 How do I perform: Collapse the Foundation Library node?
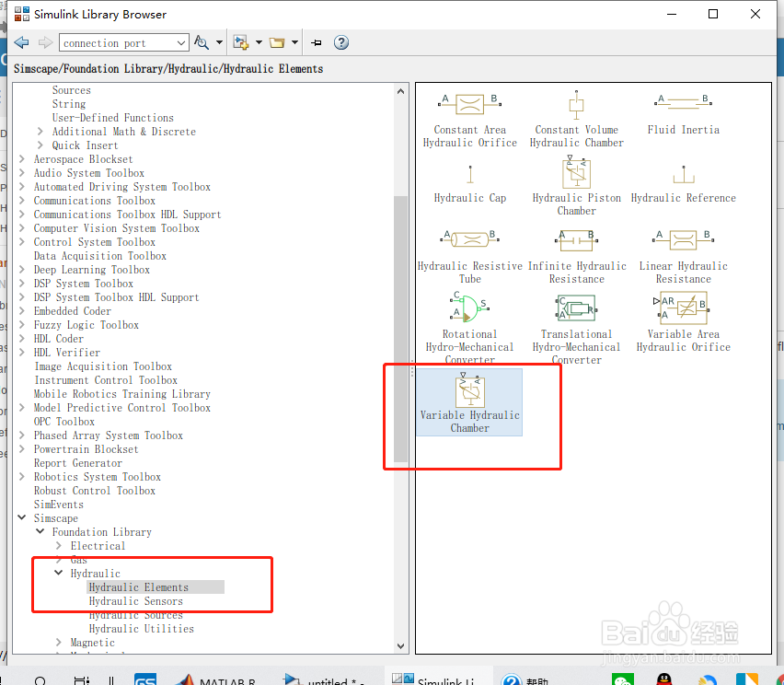coord(40,531)
